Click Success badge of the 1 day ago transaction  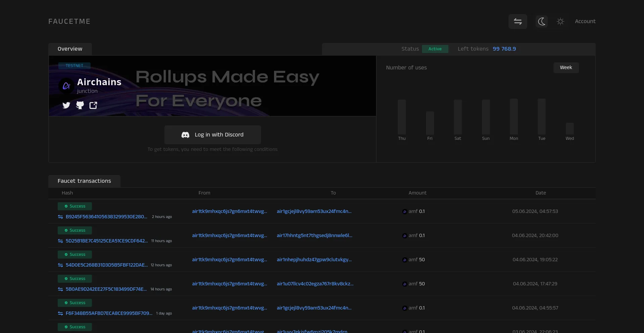pyautogui.click(x=75, y=303)
